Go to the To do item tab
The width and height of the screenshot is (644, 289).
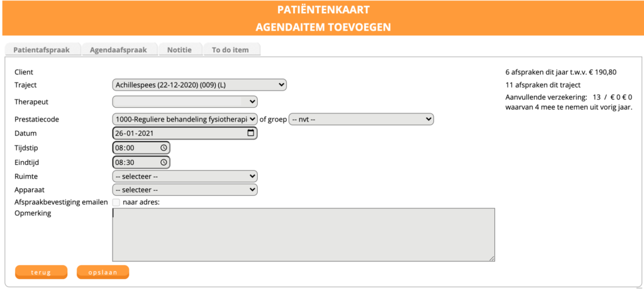click(x=230, y=50)
